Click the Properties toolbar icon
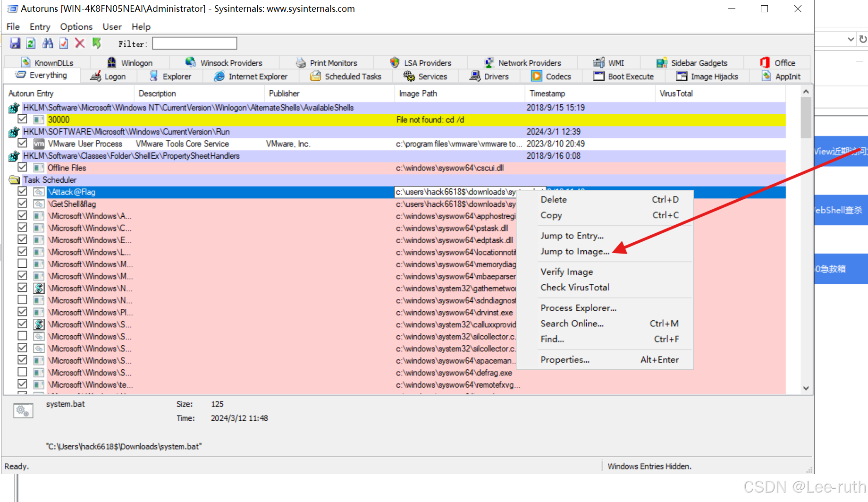The width and height of the screenshot is (868, 502). click(x=64, y=43)
